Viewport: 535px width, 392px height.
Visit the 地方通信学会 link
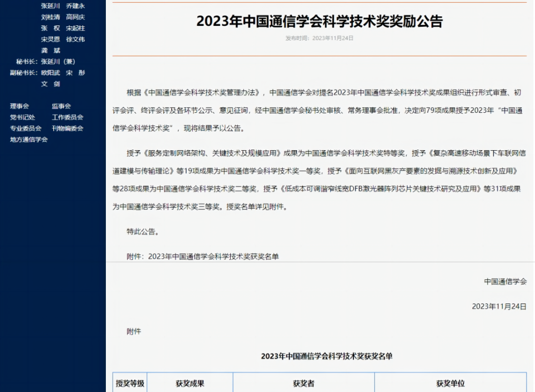(29, 140)
